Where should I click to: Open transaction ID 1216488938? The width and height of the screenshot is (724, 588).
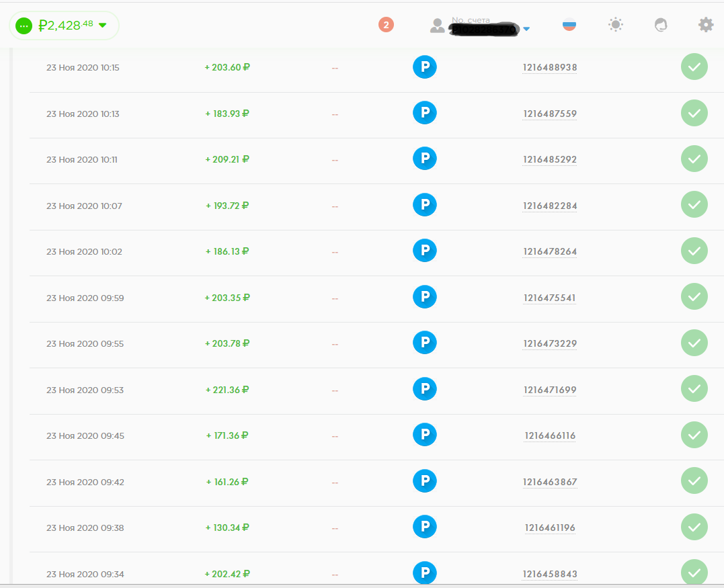[x=550, y=67]
